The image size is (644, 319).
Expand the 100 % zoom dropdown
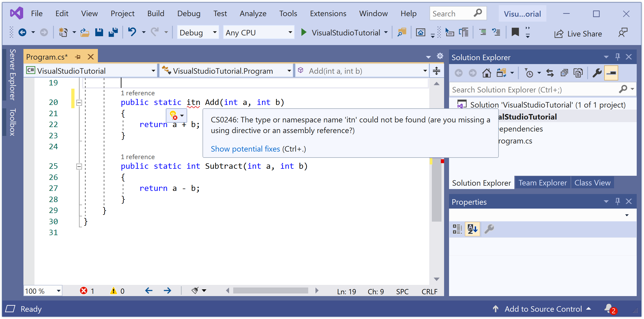59,291
